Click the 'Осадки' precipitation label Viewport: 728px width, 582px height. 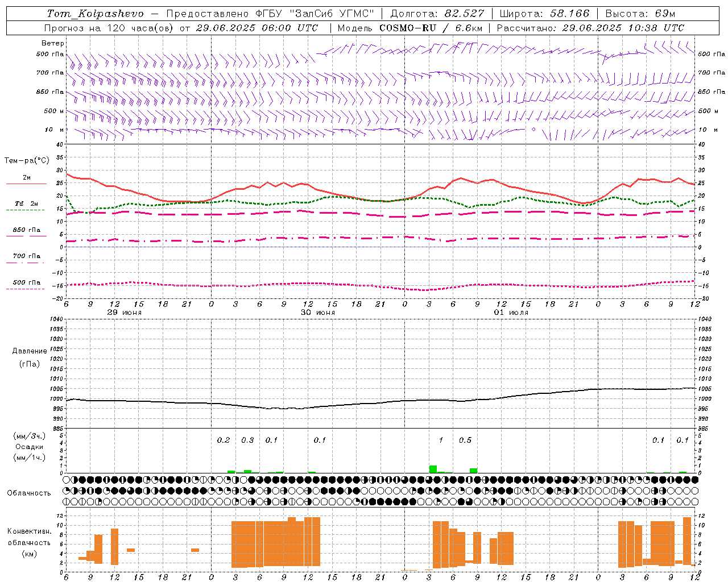(29, 447)
